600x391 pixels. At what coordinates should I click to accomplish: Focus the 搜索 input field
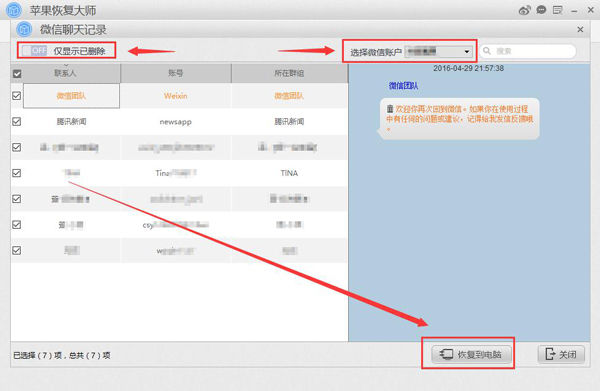click(x=528, y=51)
